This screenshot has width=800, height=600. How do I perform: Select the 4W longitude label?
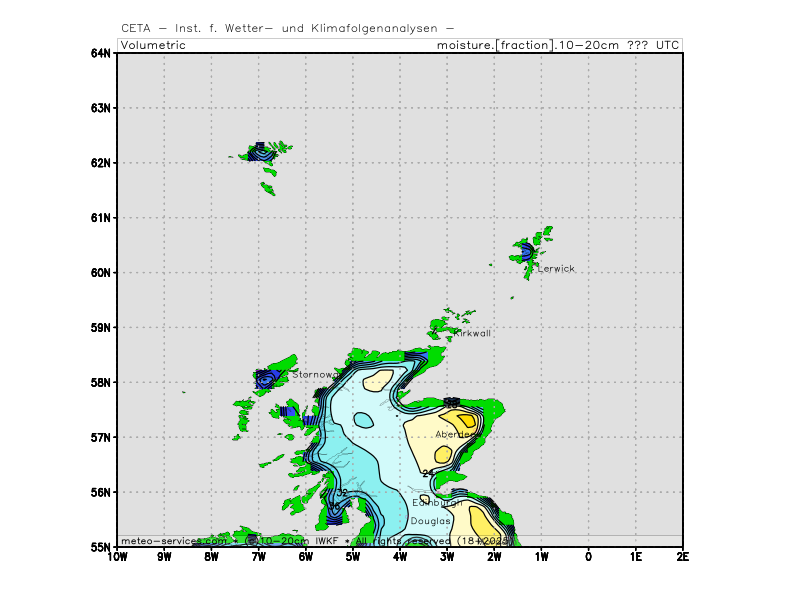[x=400, y=557]
